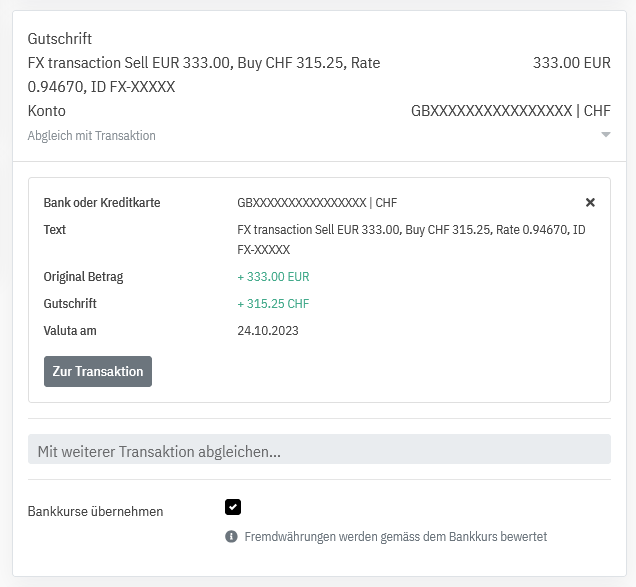This screenshot has height=587, width=636.
Task: Click the Original Betrag label
Action: 83,277
